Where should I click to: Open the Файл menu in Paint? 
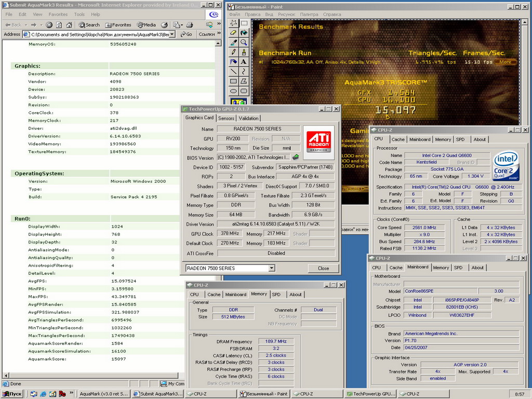[x=234, y=15]
